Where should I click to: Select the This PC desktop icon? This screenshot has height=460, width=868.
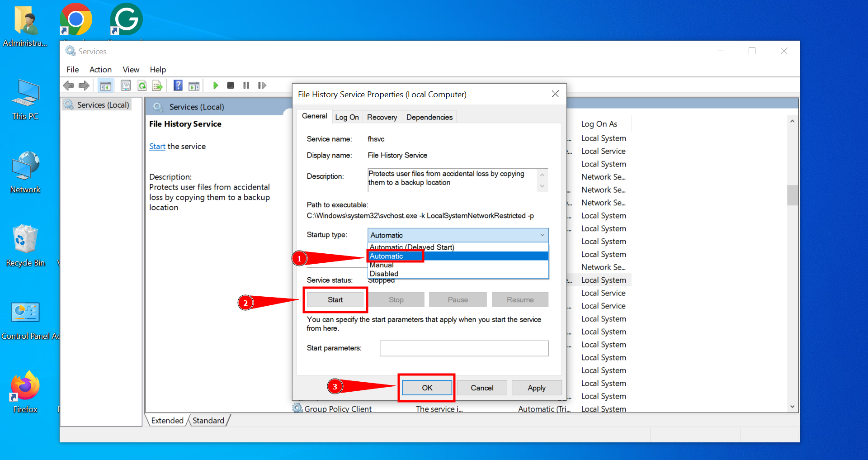point(25,100)
